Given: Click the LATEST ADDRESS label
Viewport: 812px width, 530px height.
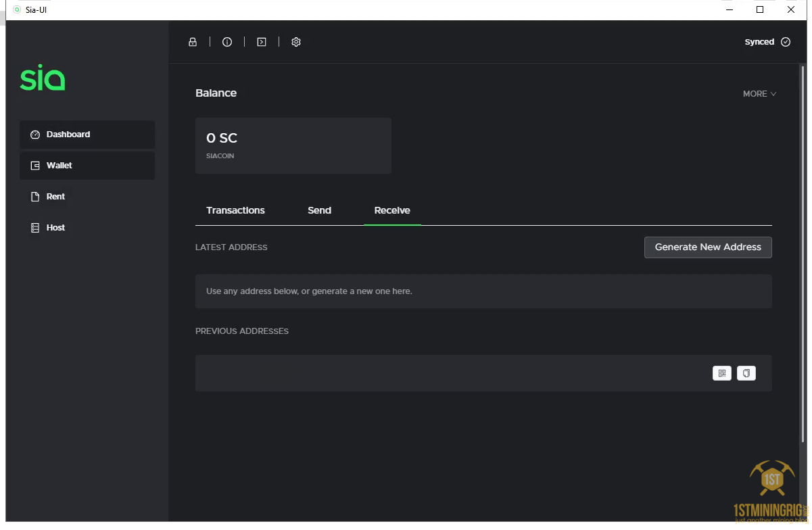Looking at the screenshot, I should point(231,247).
